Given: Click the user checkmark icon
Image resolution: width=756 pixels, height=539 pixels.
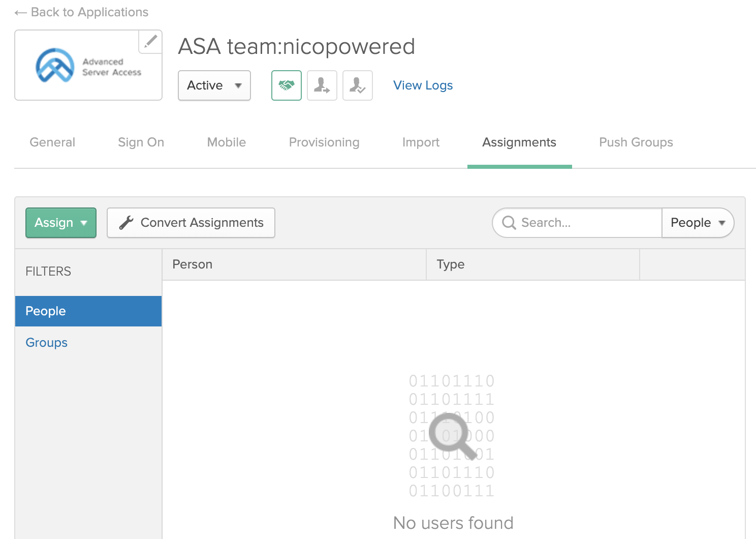Looking at the screenshot, I should 358,85.
